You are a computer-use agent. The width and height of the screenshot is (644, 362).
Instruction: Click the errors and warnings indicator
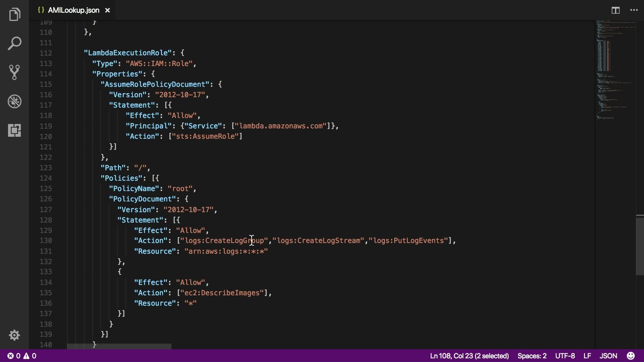[x=22, y=356]
